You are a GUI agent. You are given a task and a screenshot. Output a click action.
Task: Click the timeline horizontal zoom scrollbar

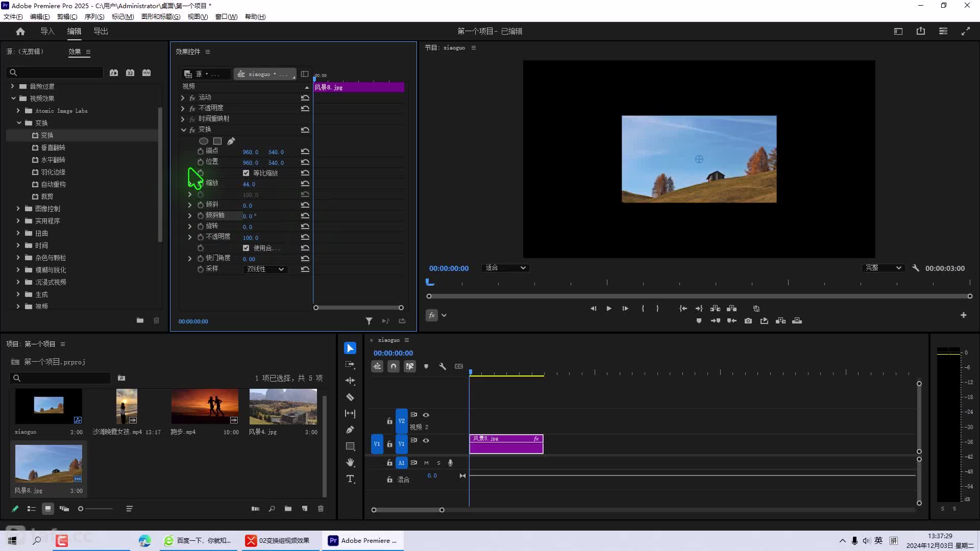pos(408,510)
